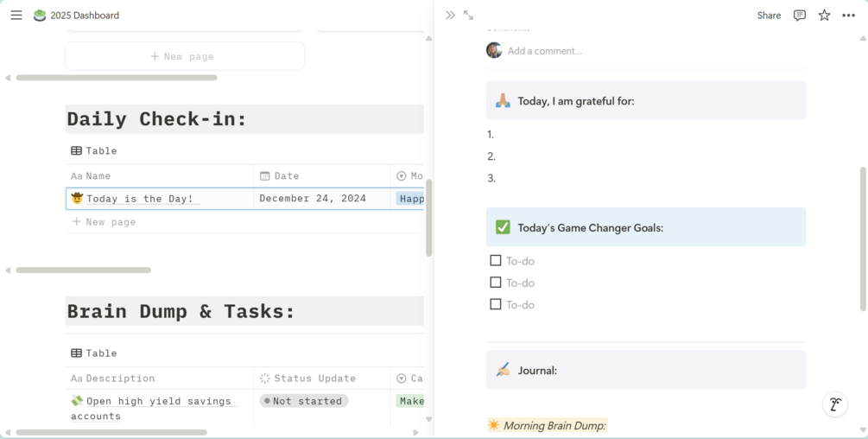Open the Happ… mood tag selector
The height and width of the screenshot is (439, 868).
point(410,198)
